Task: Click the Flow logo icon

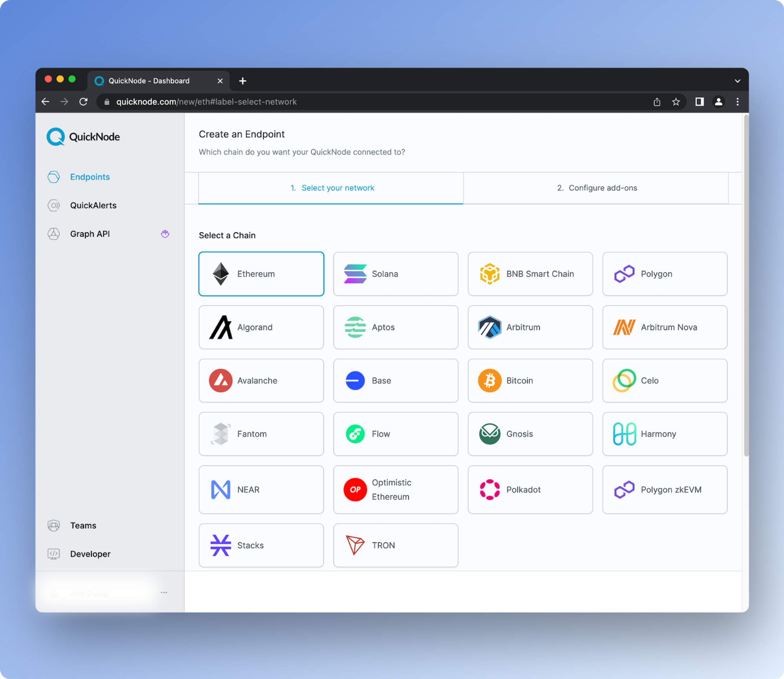Action: point(355,434)
